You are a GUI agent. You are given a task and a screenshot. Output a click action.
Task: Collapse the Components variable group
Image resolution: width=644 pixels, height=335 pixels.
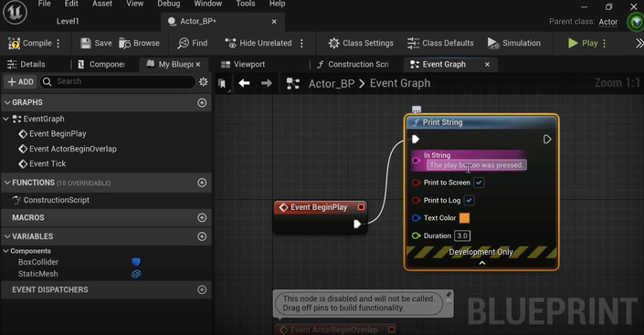pos(5,251)
